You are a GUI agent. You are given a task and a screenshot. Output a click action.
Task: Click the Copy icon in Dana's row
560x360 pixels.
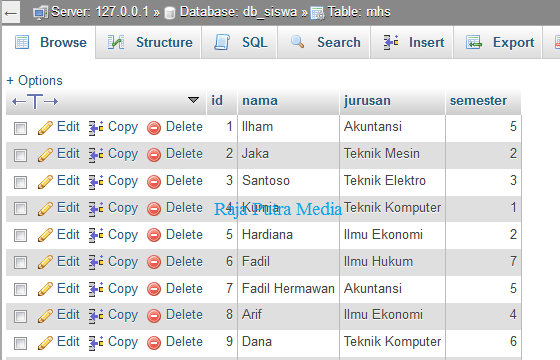[x=96, y=343]
